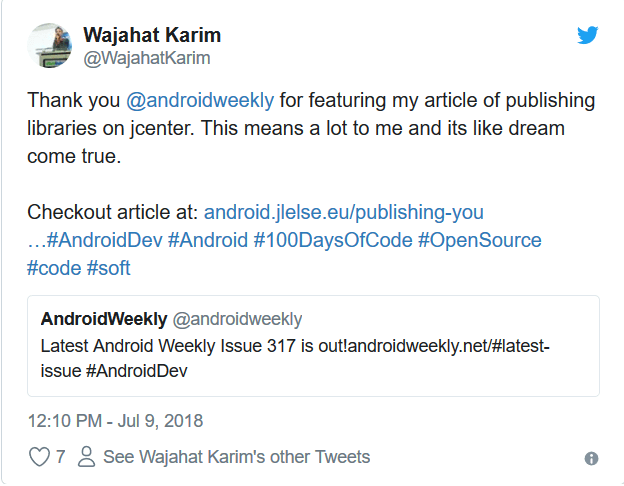Open the Wajahat Karim display name

(x=152, y=35)
